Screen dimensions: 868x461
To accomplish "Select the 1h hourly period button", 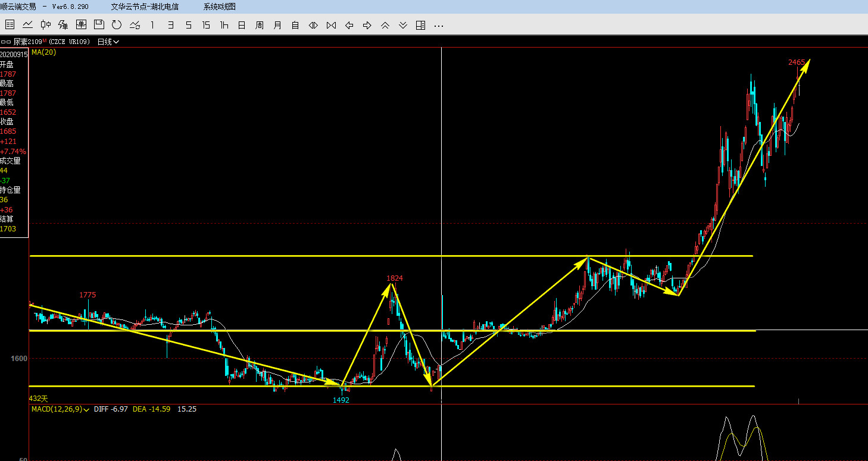I will click(224, 25).
